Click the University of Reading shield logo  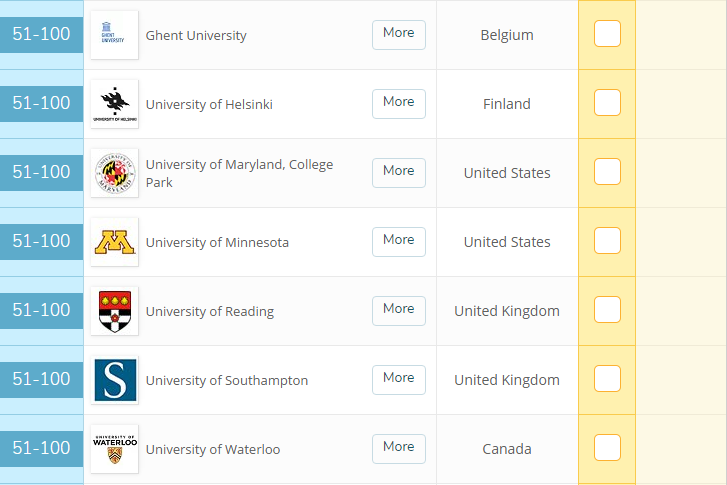[114, 311]
